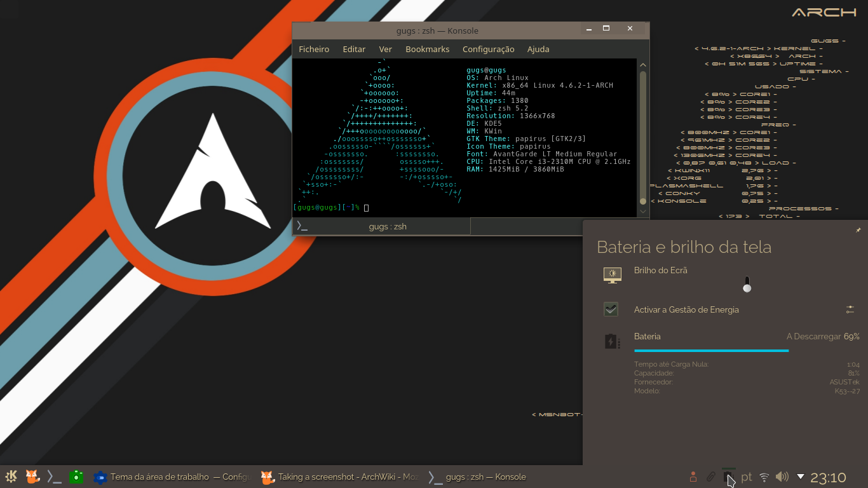Viewport: 868px width, 488px height.
Task: Open the 'pt' keyboard layout indicator
Action: [747, 477]
